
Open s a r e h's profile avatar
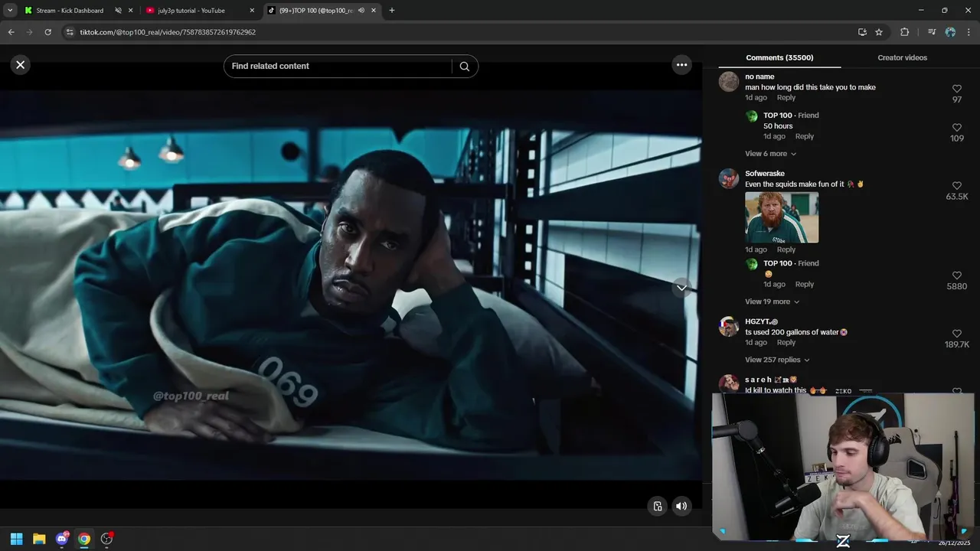click(729, 383)
